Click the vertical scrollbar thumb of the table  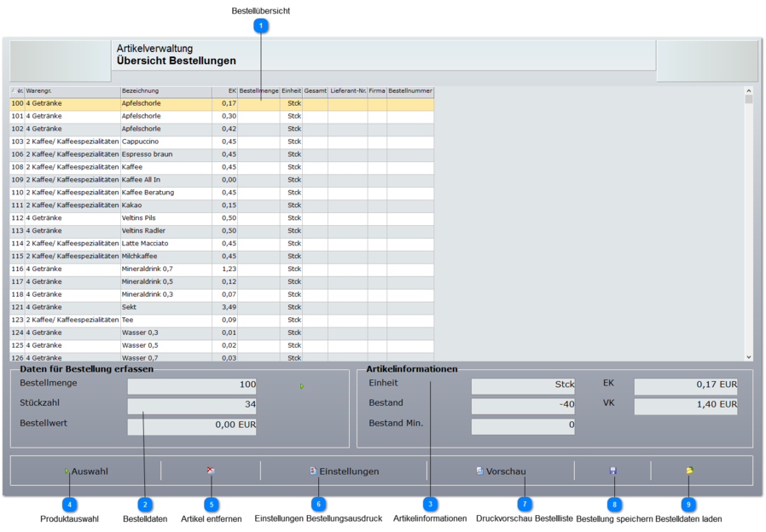click(x=748, y=99)
